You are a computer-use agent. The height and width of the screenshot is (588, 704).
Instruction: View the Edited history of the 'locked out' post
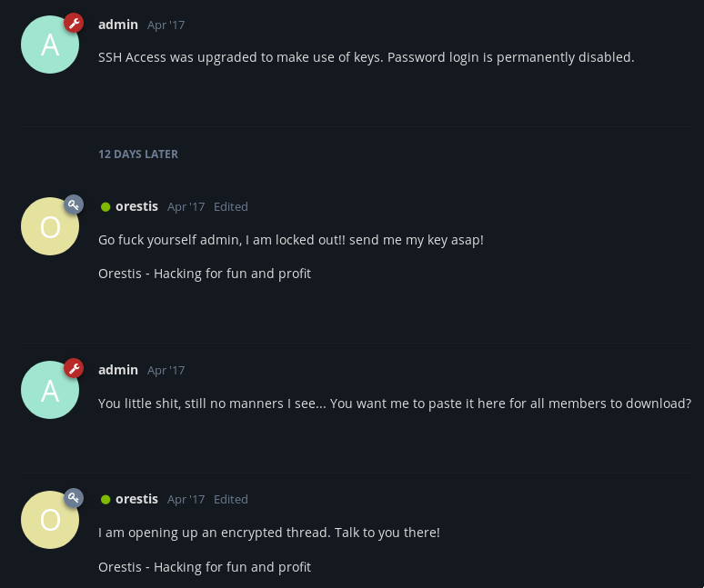click(x=231, y=207)
